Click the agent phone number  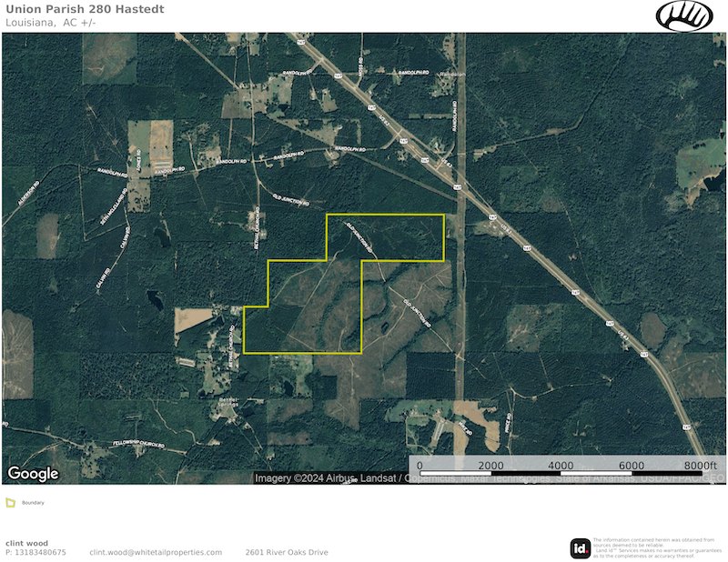(36, 552)
